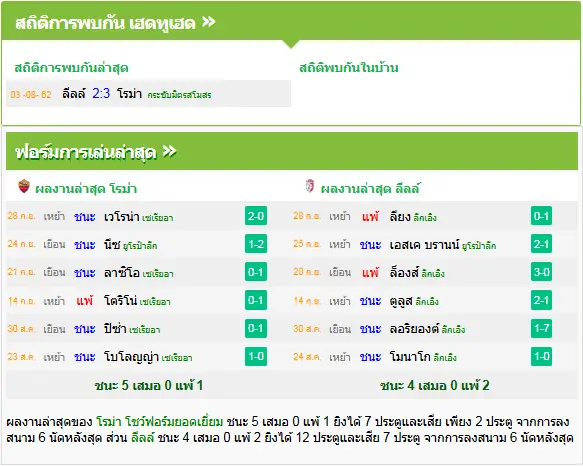Click the head-to-head date 03-08-62
The image size is (583, 466).
[31, 94]
